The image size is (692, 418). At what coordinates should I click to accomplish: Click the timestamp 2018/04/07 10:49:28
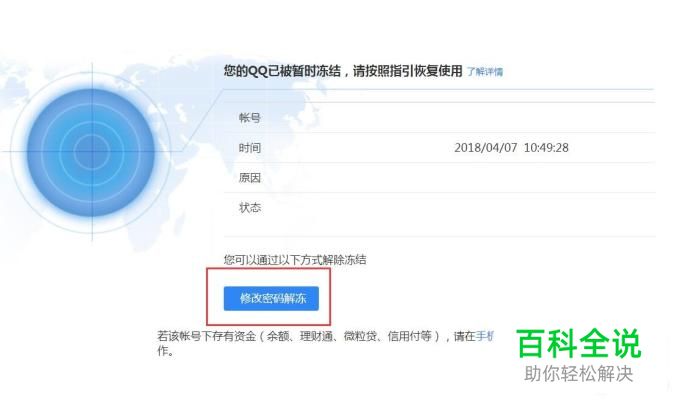coord(511,147)
